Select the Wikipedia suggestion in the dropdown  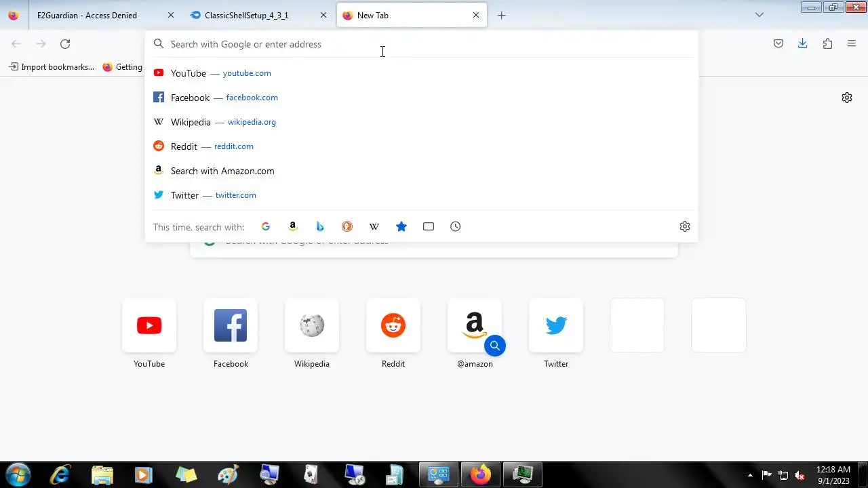pyautogui.click(x=421, y=122)
